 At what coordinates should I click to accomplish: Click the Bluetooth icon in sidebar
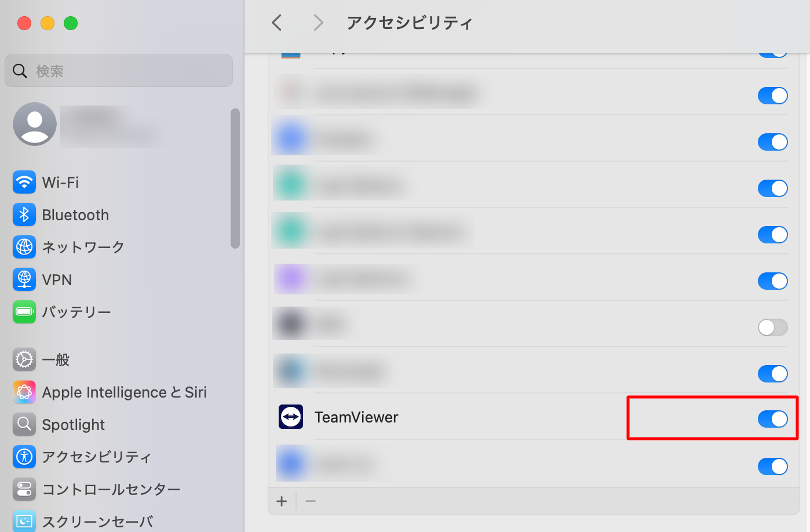[x=24, y=214]
